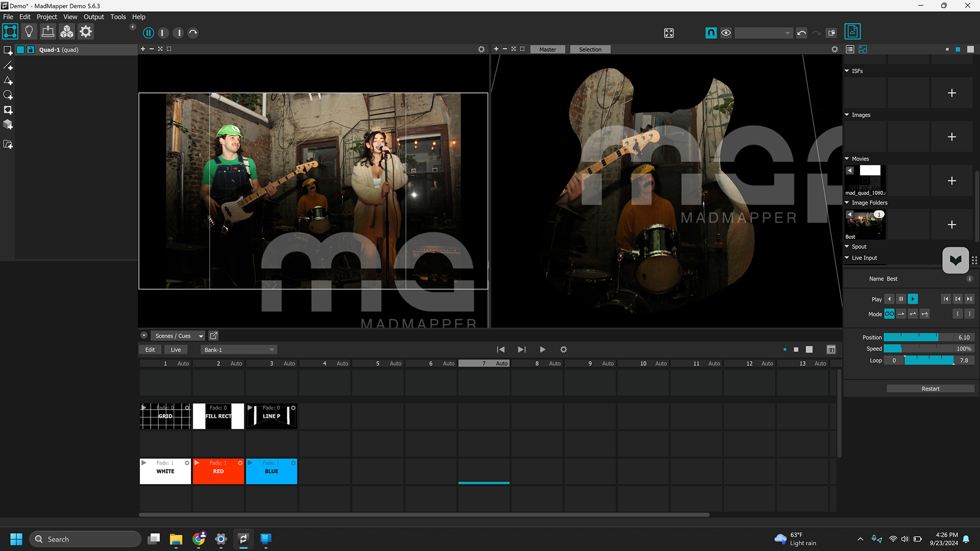Viewport: 980px width, 551px height.
Task: Collapse the Image Folders section
Action: (847, 203)
